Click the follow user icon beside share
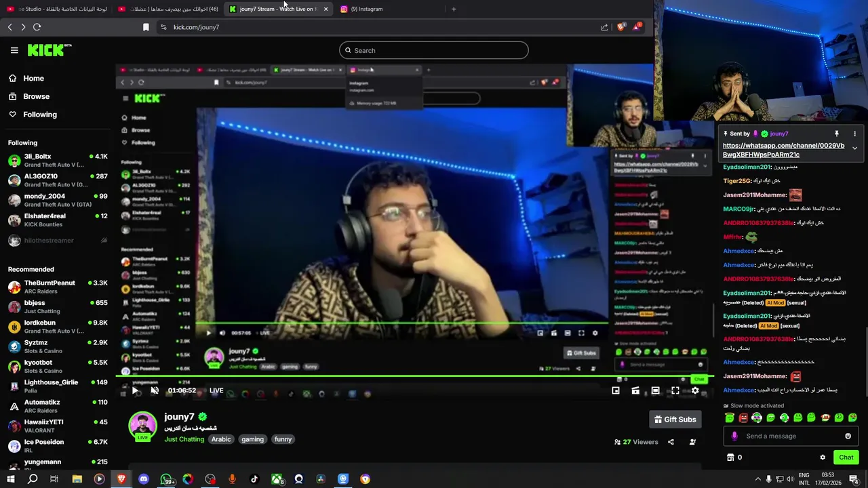This screenshot has height=488, width=868. pyautogui.click(x=692, y=442)
